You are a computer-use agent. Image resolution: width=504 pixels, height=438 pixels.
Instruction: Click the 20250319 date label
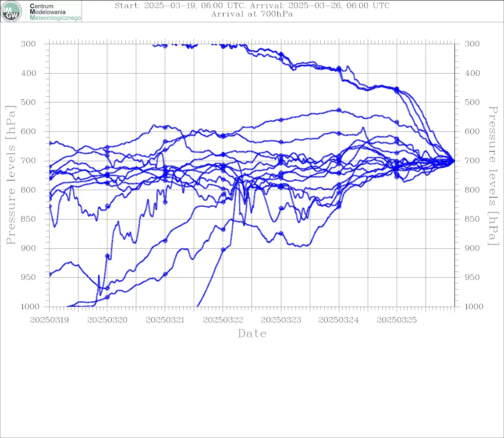pos(49,320)
